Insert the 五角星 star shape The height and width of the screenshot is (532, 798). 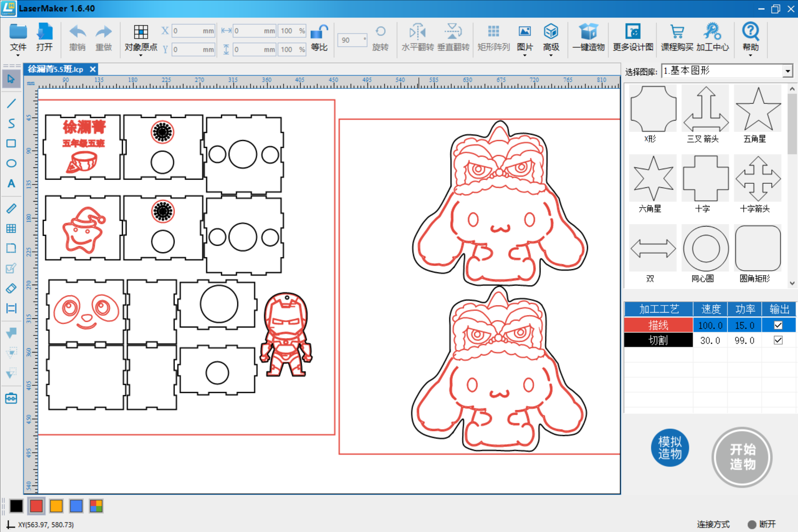757,109
